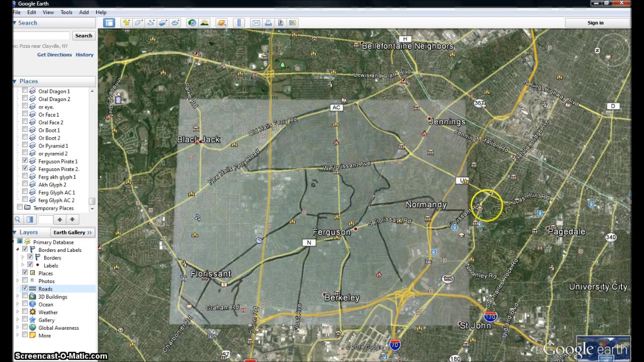Expand the Weather layer arrow
644x362 pixels.
tap(18, 312)
